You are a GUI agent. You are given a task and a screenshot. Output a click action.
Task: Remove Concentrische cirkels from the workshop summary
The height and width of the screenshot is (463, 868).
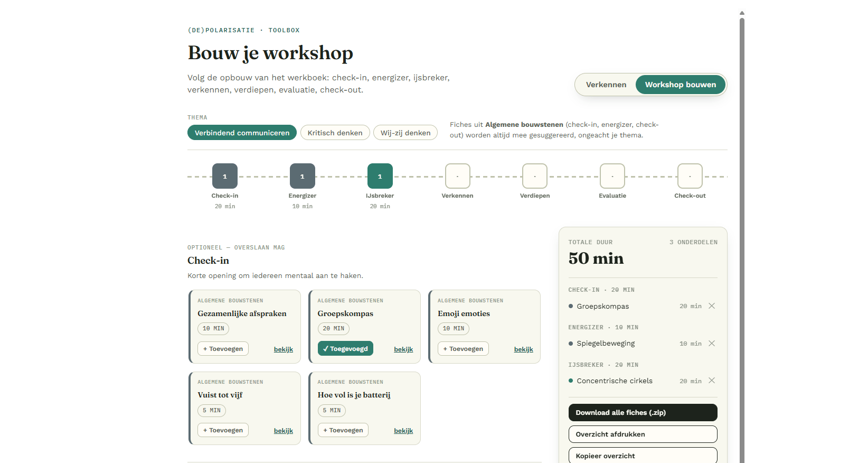712,381
